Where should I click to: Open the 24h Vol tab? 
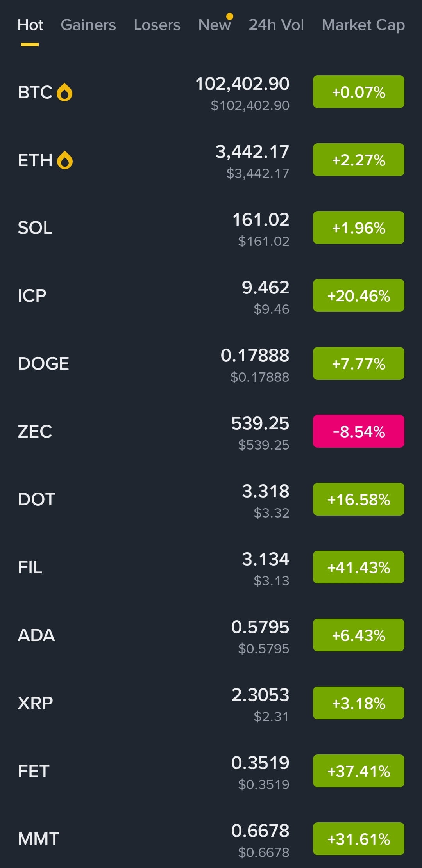pyautogui.click(x=276, y=25)
